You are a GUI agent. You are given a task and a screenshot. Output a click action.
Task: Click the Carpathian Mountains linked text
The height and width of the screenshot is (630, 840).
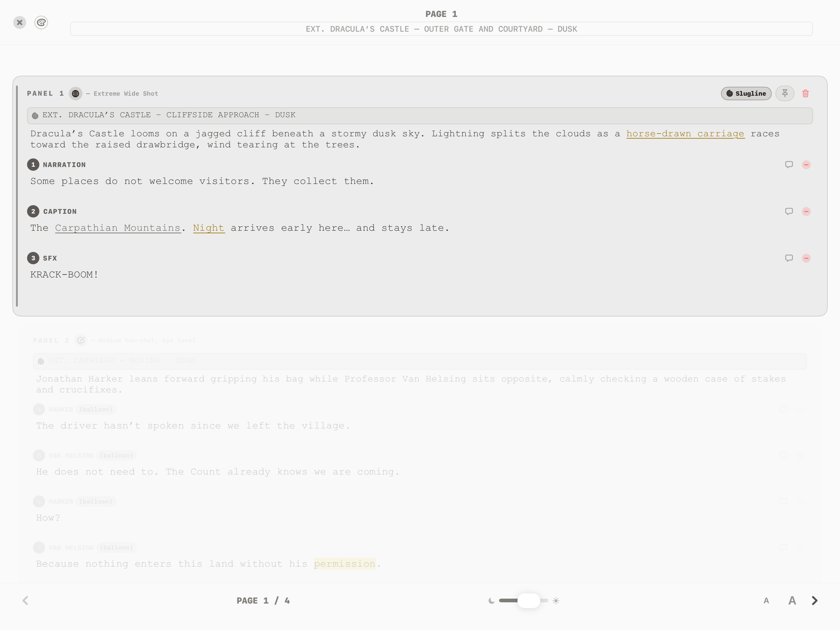[118, 228]
